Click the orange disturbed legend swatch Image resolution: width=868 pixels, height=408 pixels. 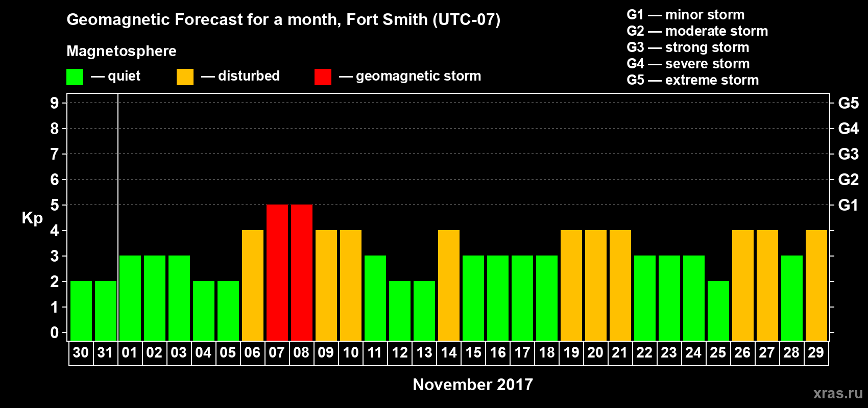[185, 77]
